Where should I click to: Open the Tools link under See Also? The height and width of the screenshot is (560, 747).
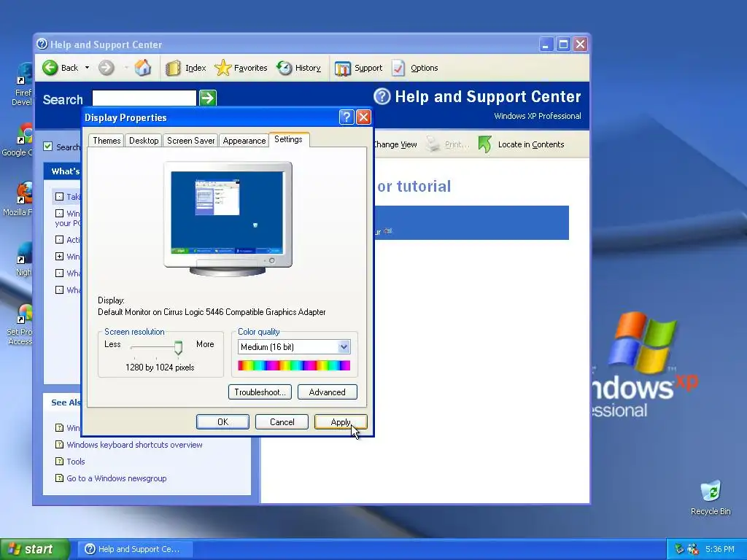(76, 462)
